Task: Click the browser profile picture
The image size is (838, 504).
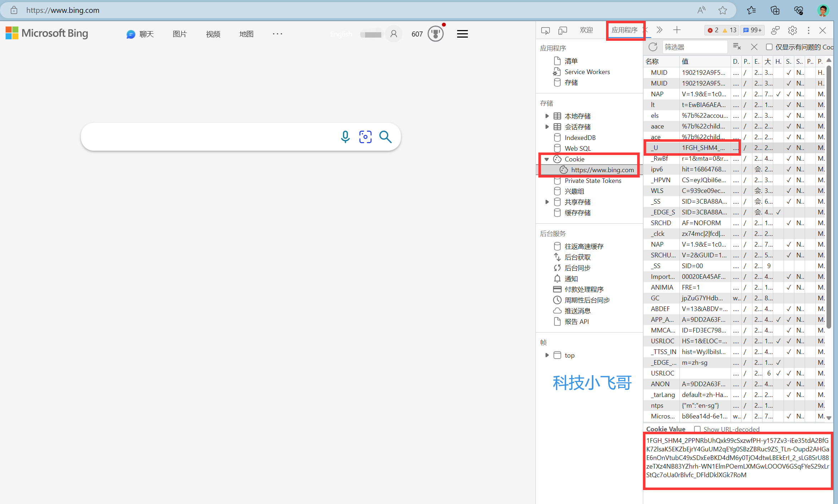Action: pos(823,10)
